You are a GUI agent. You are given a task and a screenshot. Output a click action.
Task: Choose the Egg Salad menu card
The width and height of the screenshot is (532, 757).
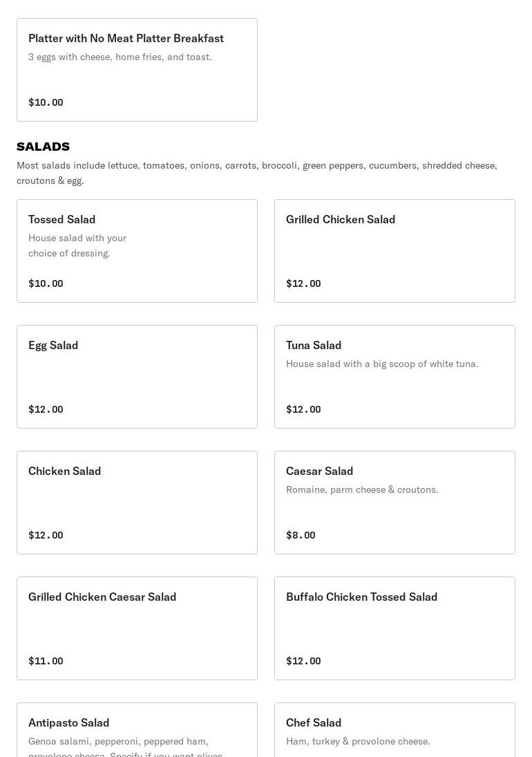tap(137, 377)
